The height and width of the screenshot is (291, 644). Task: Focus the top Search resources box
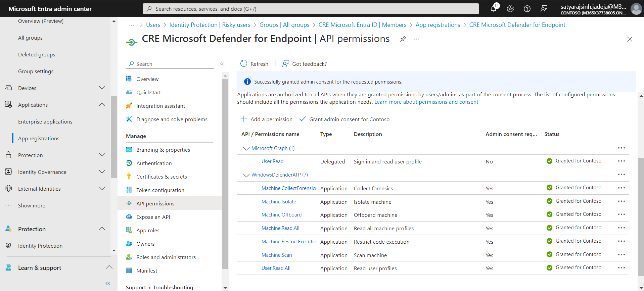point(311,9)
